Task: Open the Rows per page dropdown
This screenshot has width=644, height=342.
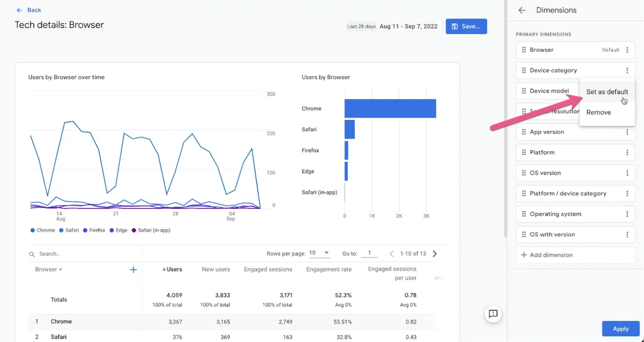Action: (x=319, y=253)
